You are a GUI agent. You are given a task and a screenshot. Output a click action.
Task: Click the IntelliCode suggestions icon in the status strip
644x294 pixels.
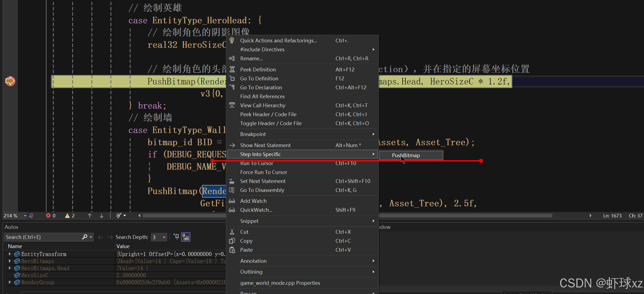[31, 216]
